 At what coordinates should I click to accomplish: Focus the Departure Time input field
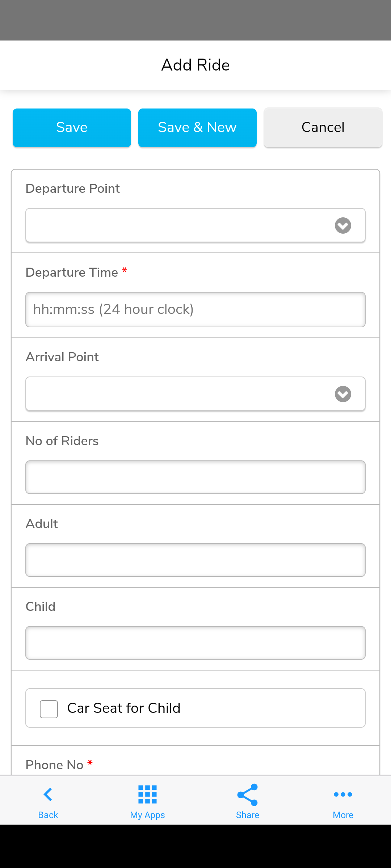(195, 310)
